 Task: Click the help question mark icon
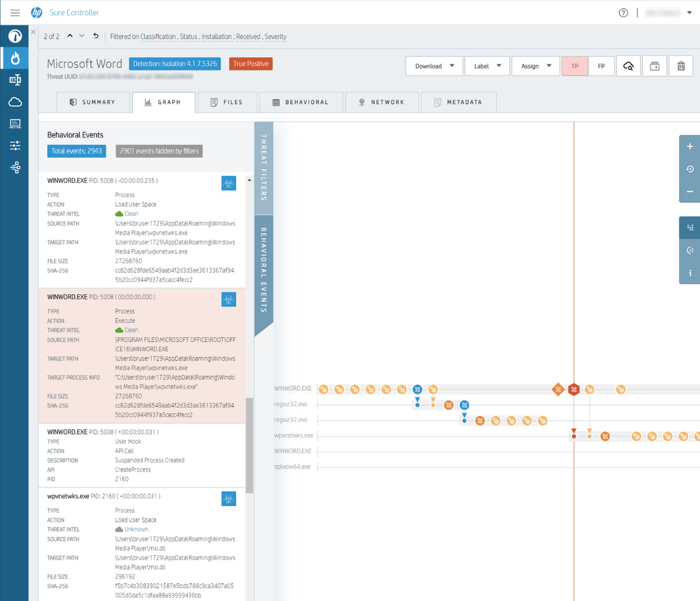pyautogui.click(x=624, y=13)
